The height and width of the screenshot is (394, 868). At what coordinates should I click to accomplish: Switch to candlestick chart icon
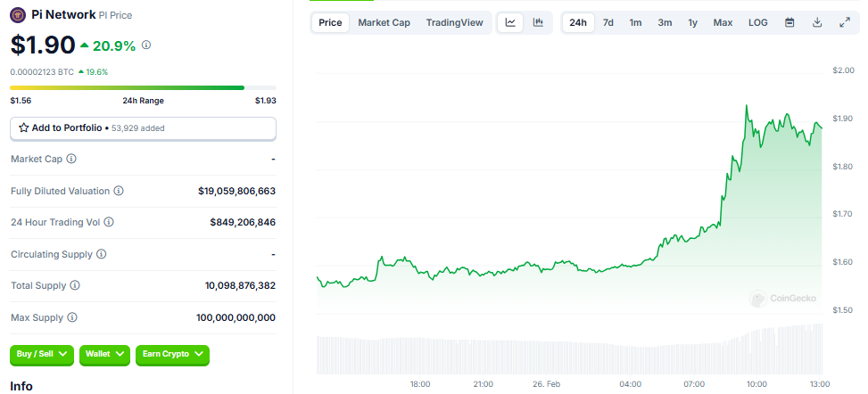click(538, 22)
